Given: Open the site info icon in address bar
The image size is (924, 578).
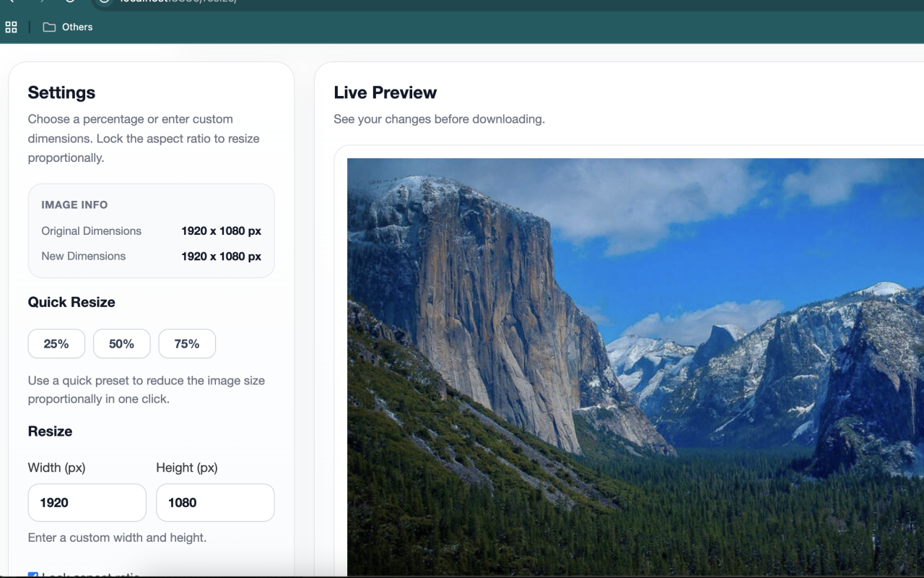Looking at the screenshot, I should coord(104,1).
